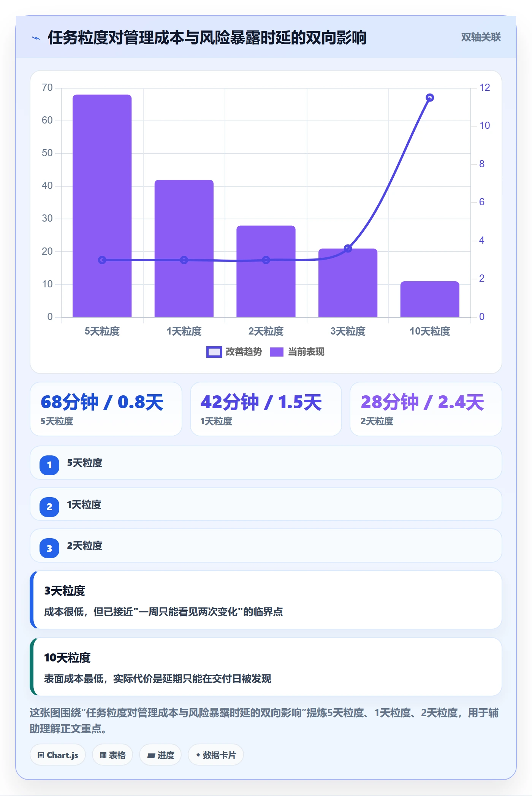532x796 pixels.
Task: Click the chart title 任务粒度对管理成本
Action: coord(207,38)
